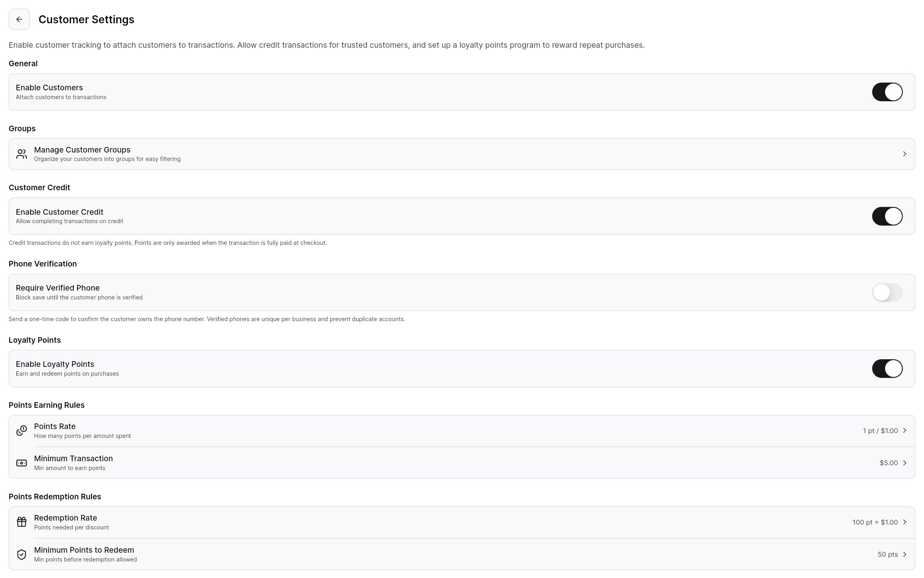Image resolution: width=924 pixels, height=578 pixels.
Task: Go back using the arrow button
Action: coord(19,19)
